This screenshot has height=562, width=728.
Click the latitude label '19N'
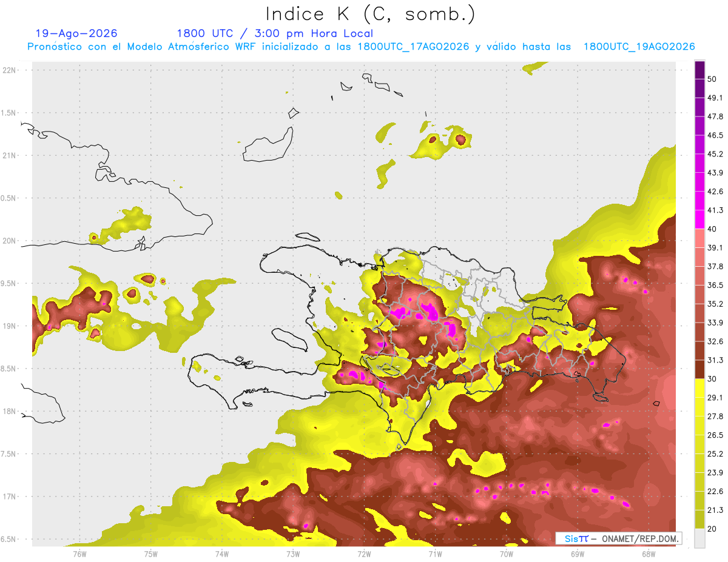pos(10,326)
